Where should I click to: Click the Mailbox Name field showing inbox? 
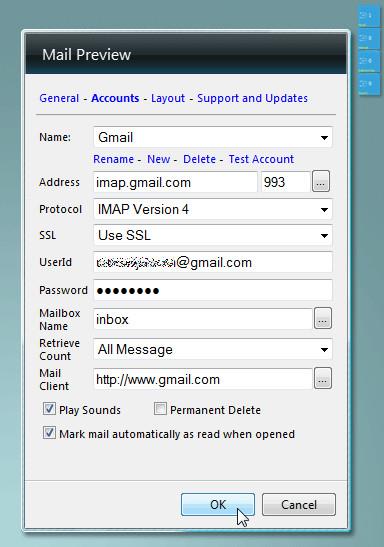point(203,319)
